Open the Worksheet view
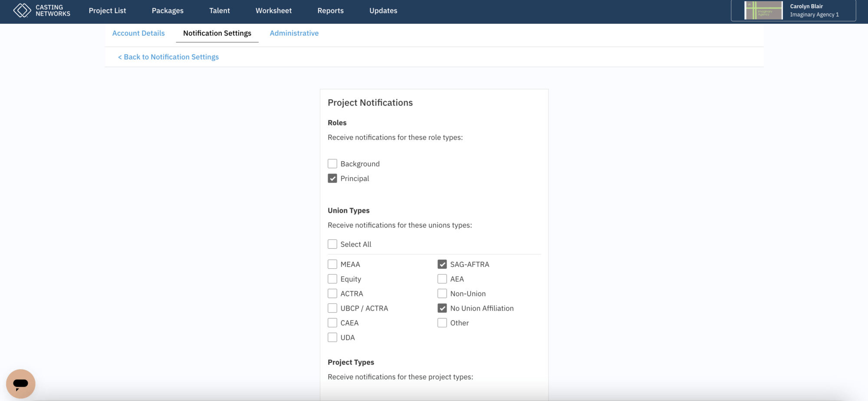This screenshot has width=868, height=401. 273,10
